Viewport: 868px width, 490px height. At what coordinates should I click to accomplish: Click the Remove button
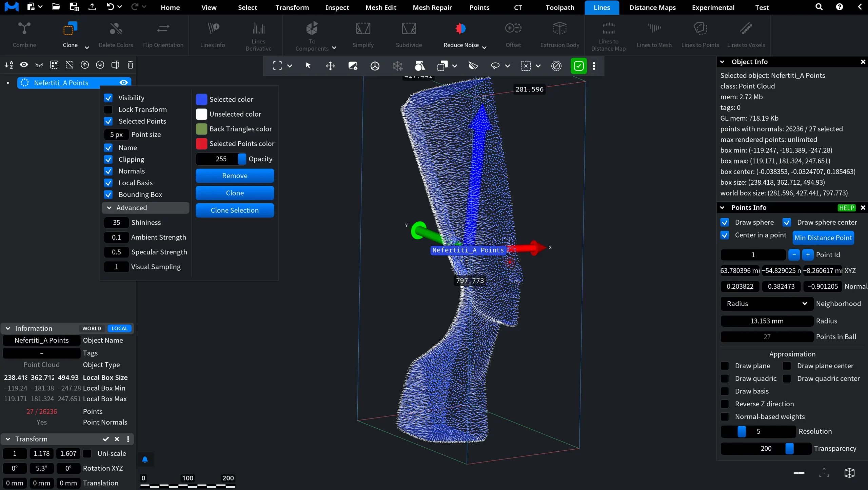pyautogui.click(x=235, y=176)
